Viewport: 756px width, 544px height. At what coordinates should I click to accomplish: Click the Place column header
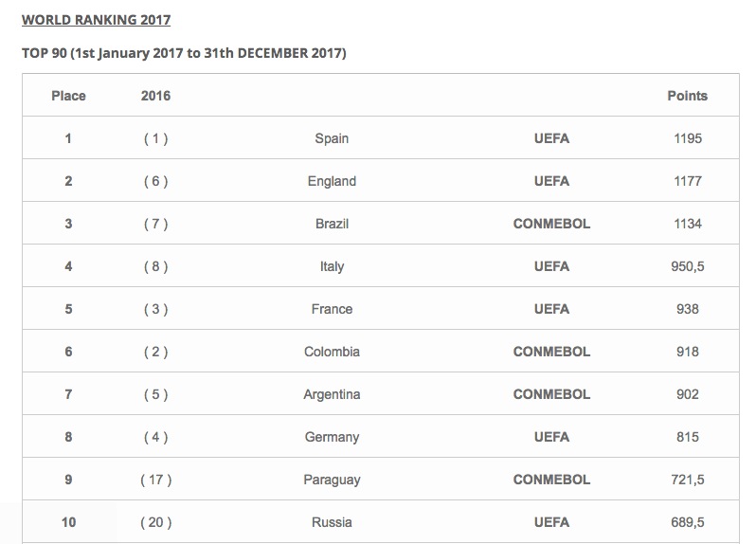coord(68,96)
